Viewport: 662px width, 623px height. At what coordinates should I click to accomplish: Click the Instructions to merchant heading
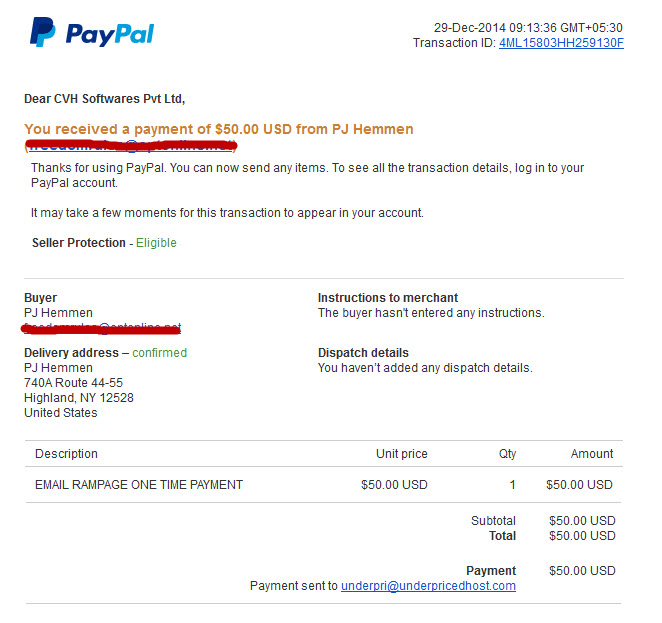[388, 298]
